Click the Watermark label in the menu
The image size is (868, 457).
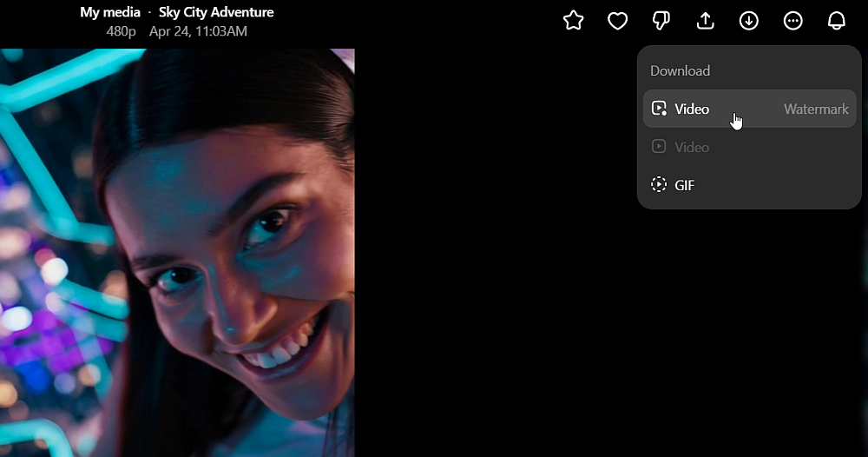coord(816,109)
